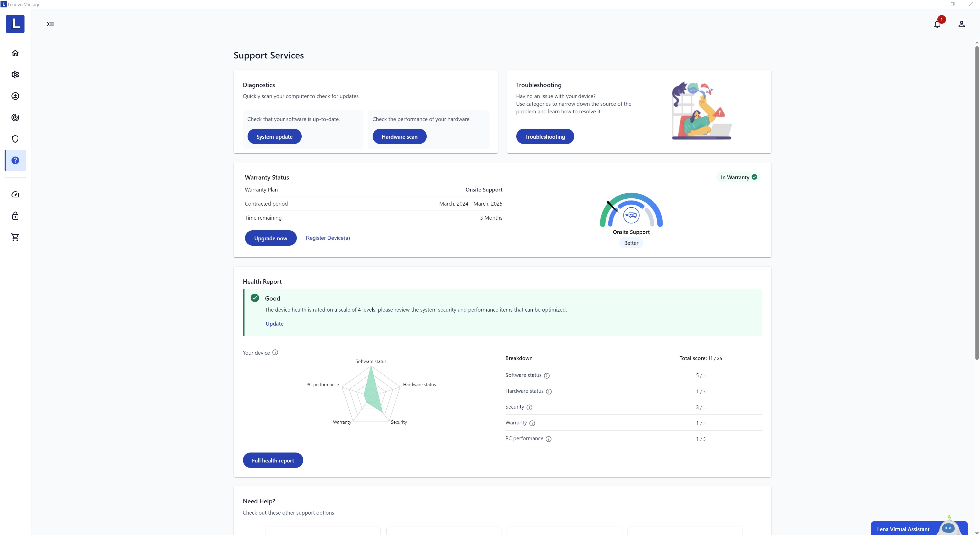Click the Hardware status 1 / 5 score
The width and height of the screenshot is (980, 535).
tap(701, 391)
